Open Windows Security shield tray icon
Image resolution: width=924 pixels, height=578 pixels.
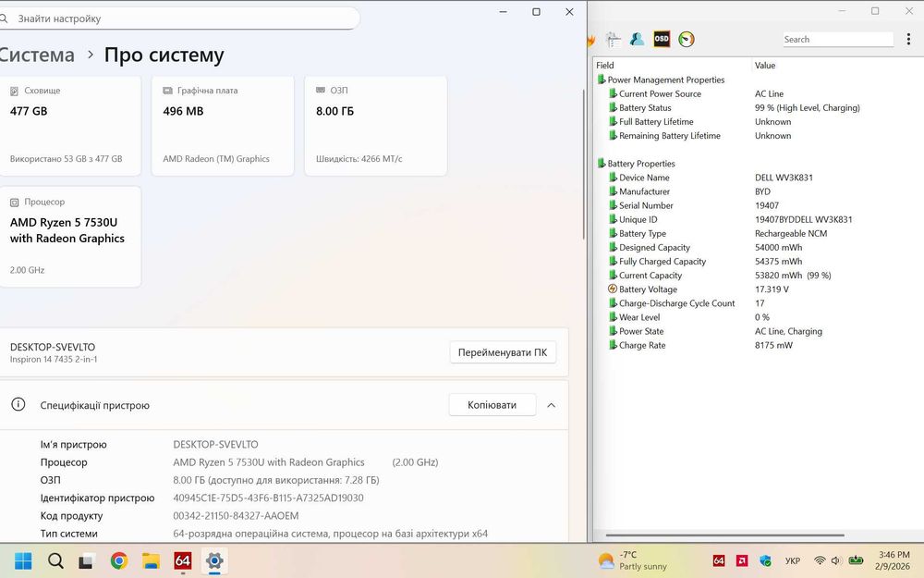point(765,560)
